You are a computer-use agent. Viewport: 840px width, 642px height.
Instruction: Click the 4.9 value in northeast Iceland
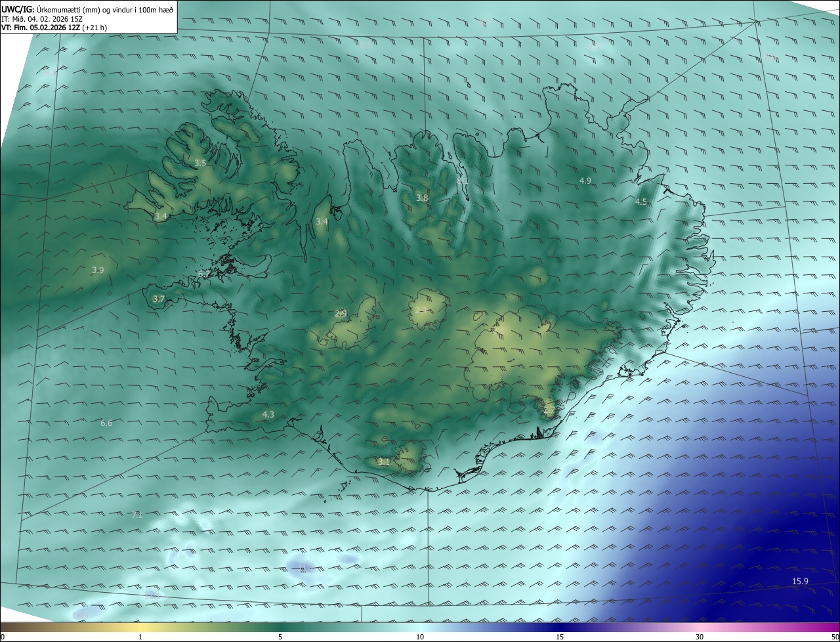pyautogui.click(x=585, y=181)
